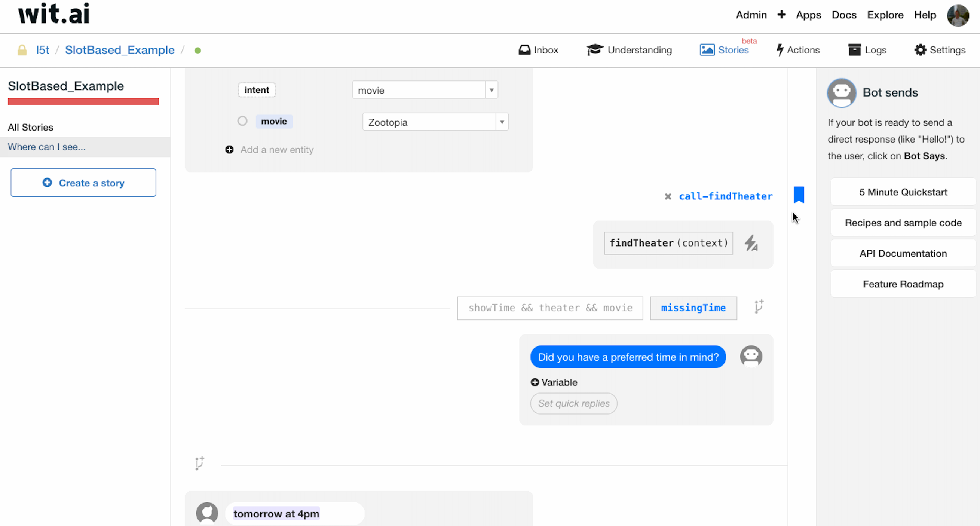This screenshot has width=980, height=526.
Task: Click the branch icon next to missingTime
Action: tap(759, 307)
